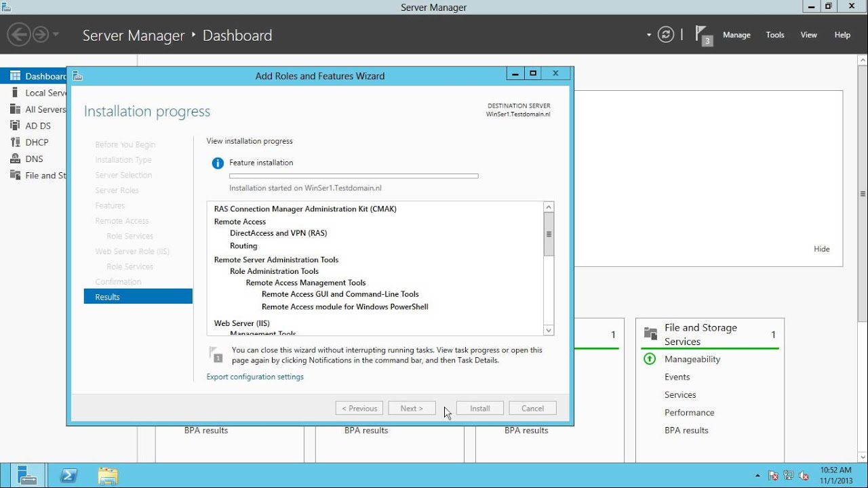Click Export configuration settings link

pos(255,377)
